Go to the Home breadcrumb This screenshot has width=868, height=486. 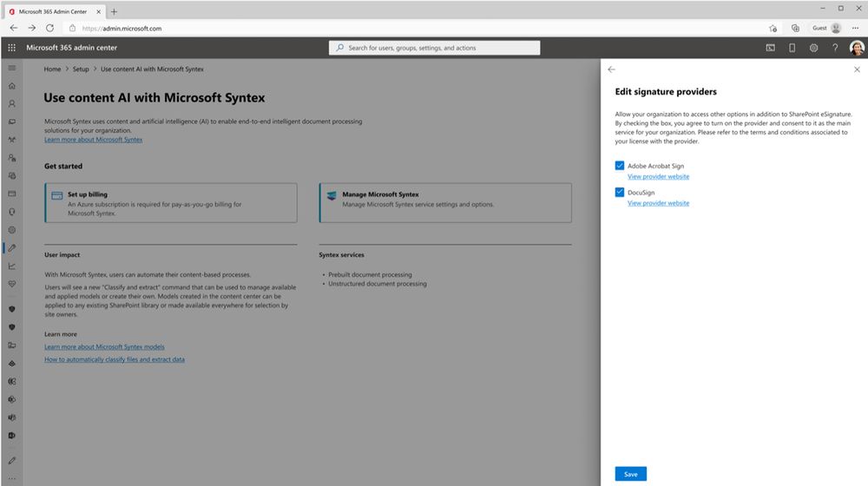pyautogui.click(x=53, y=69)
